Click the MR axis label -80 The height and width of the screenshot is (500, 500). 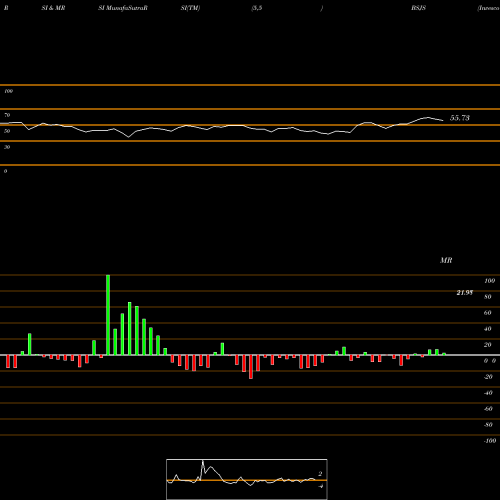(x=488, y=425)
